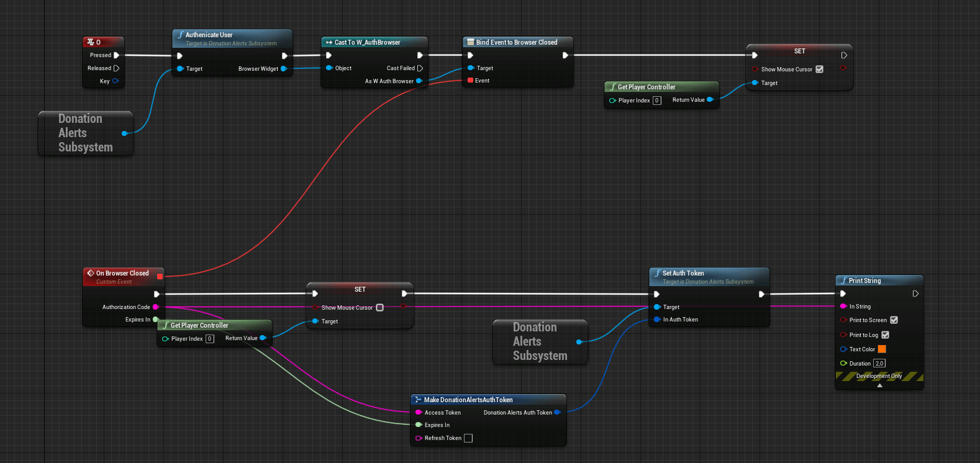Click the keyboard O event node icon

(x=91, y=42)
